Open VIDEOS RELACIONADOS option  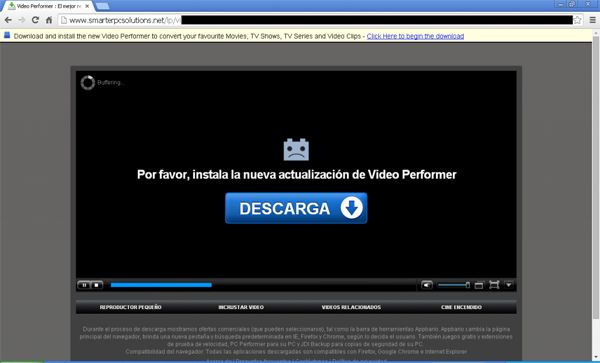pos(351,307)
